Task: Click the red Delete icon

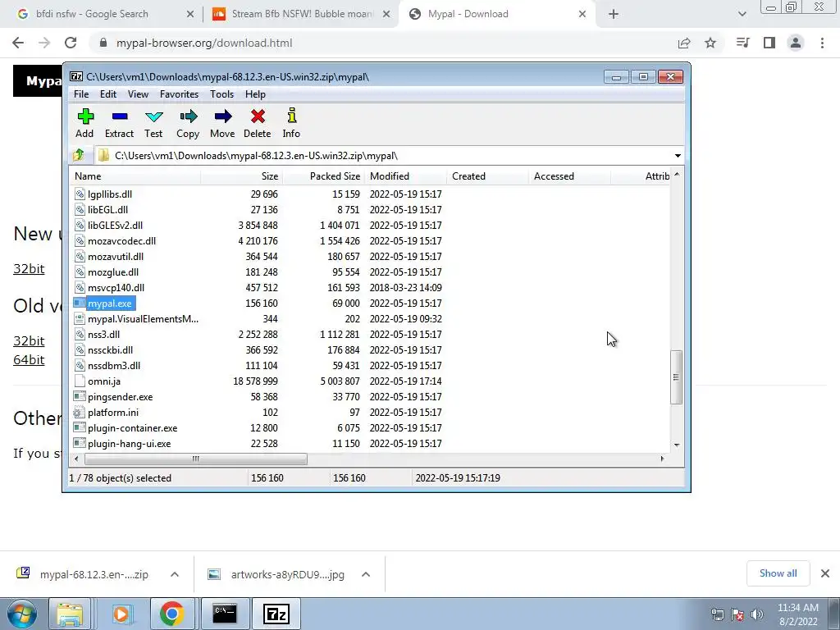Action: pos(257,123)
